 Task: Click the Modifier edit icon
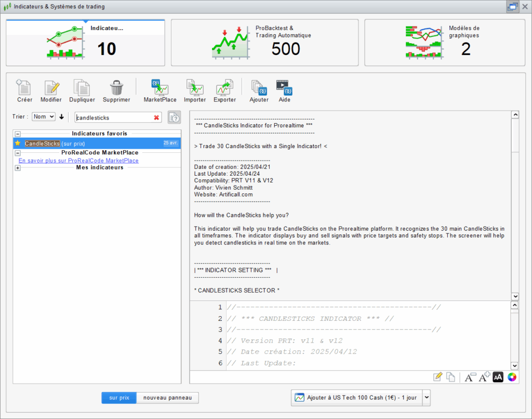(51, 87)
